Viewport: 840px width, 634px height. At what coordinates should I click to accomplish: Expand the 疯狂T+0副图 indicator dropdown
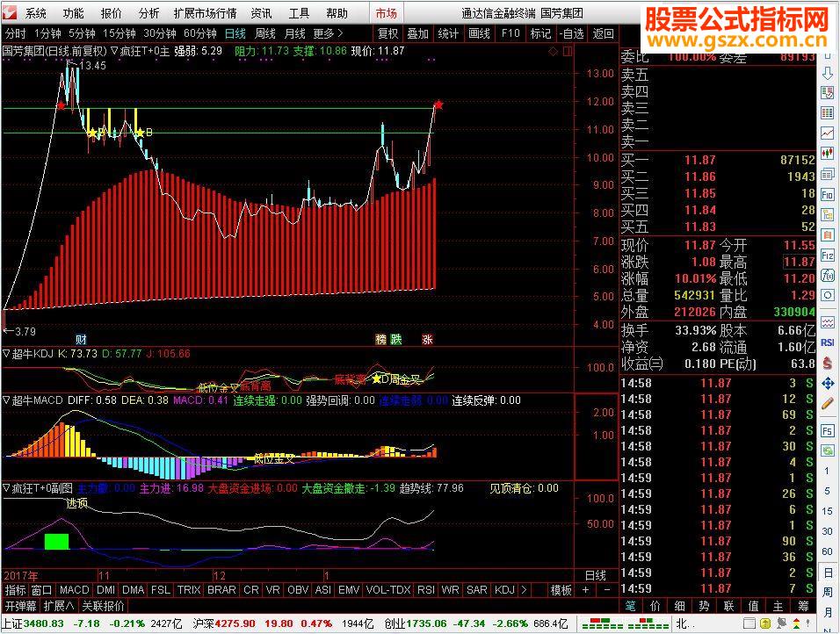(6, 488)
